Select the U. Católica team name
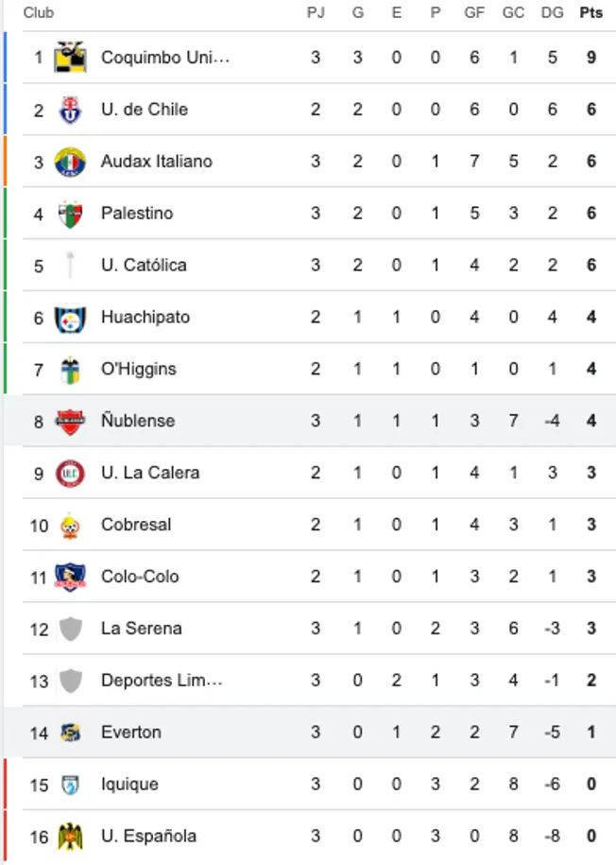 [x=143, y=265]
